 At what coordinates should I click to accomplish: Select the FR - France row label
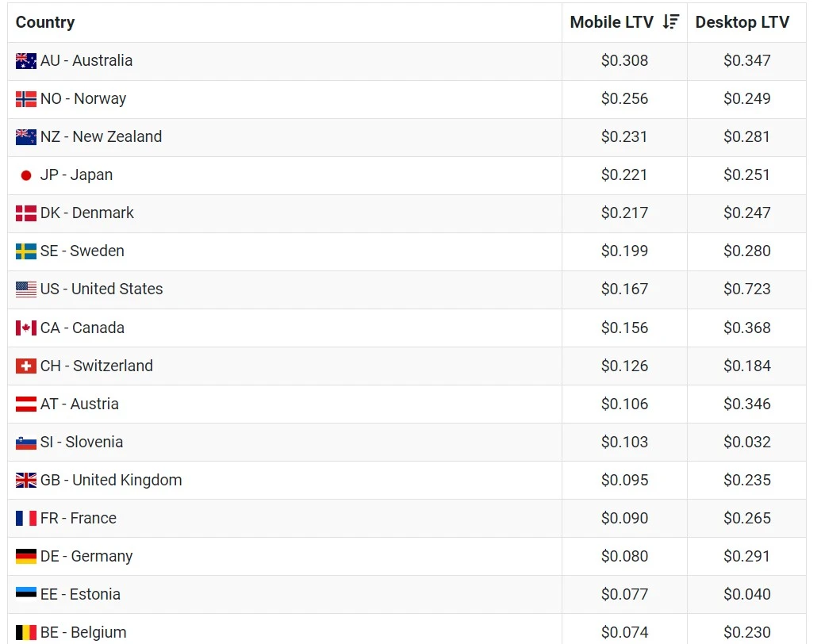point(79,519)
